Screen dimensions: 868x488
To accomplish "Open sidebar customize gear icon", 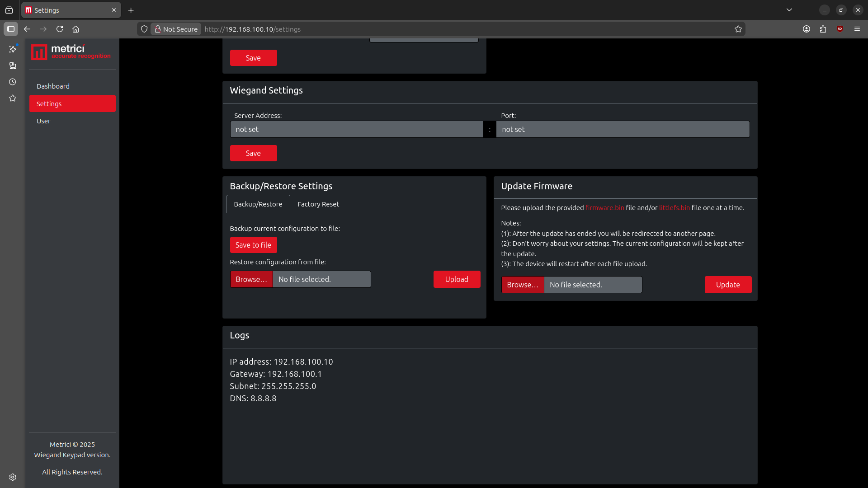I will point(13,477).
